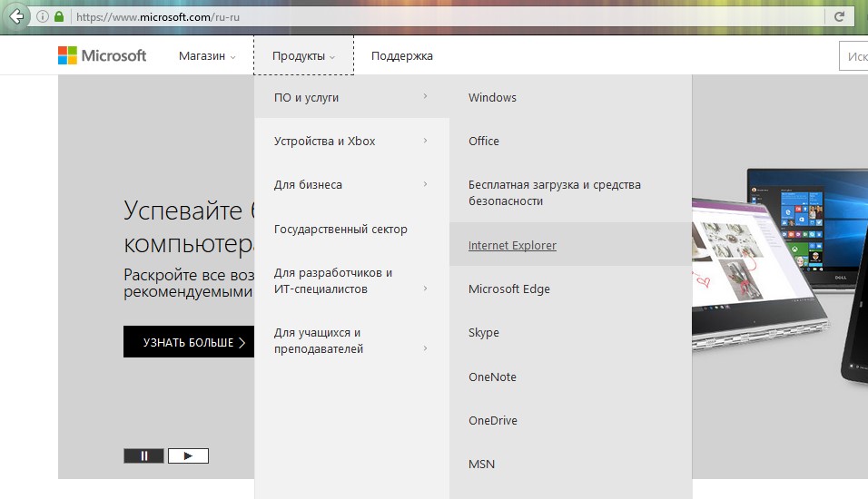Reload the page with refresh icon
The height and width of the screenshot is (499, 868).
(839, 16)
